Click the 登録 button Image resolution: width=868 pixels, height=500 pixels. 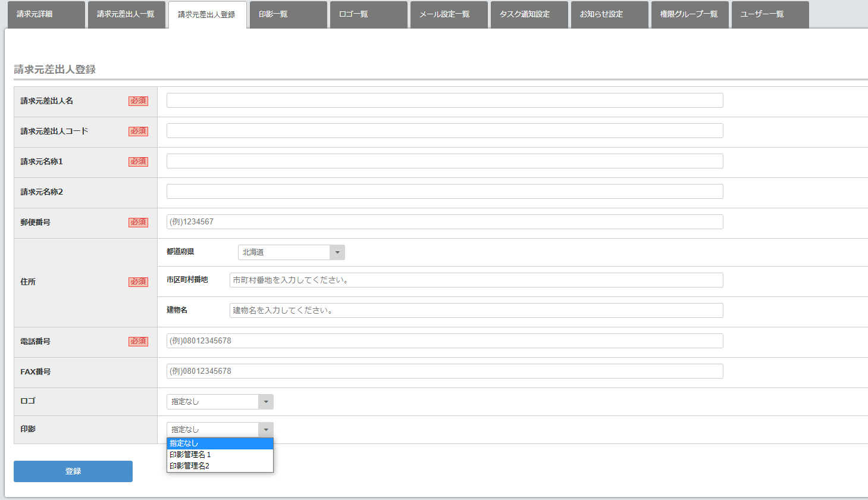pyautogui.click(x=73, y=471)
